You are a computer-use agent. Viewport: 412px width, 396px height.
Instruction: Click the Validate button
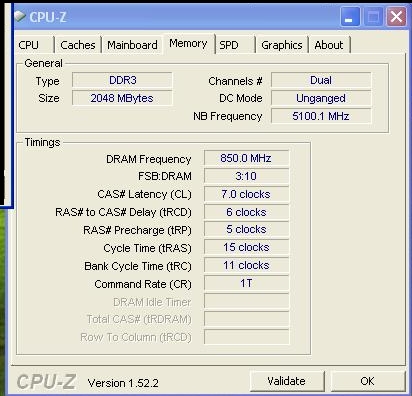(287, 381)
